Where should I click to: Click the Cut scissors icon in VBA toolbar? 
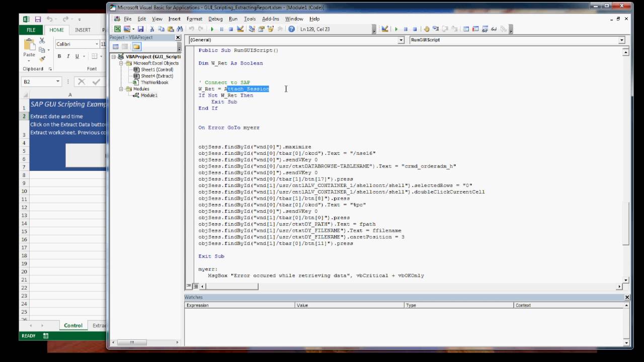point(152,29)
